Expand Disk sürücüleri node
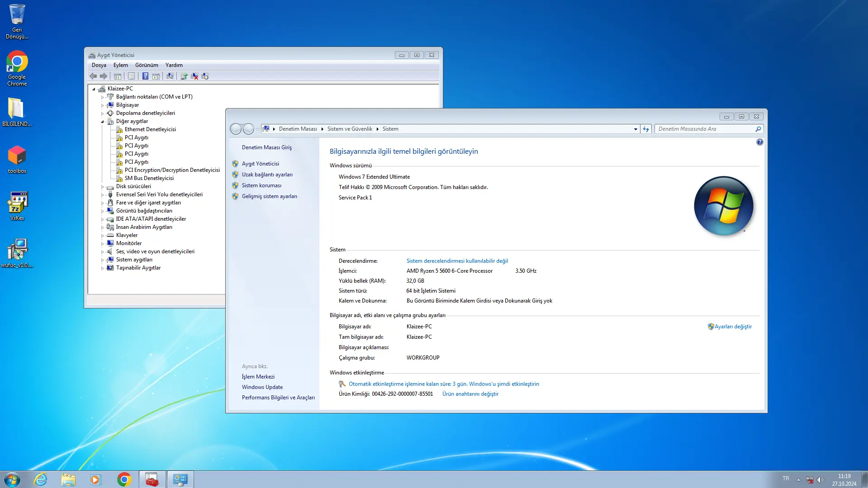This screenshot has height=488, width=868. click(x=102, y=186)
